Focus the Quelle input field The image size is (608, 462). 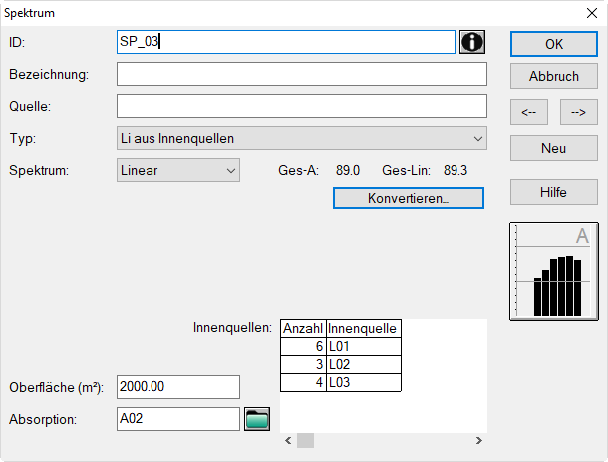(x=302, y=106)
